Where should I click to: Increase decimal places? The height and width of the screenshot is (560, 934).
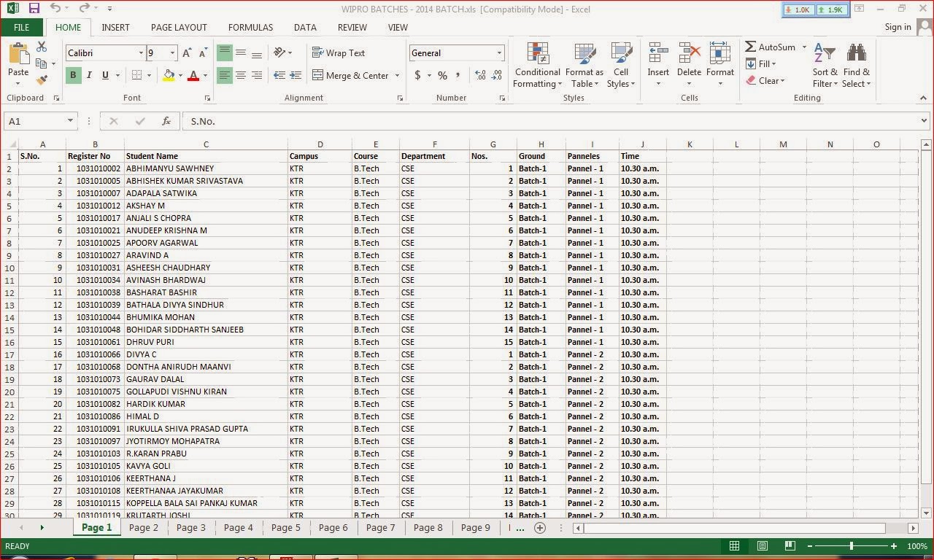[x=480, y=75]
